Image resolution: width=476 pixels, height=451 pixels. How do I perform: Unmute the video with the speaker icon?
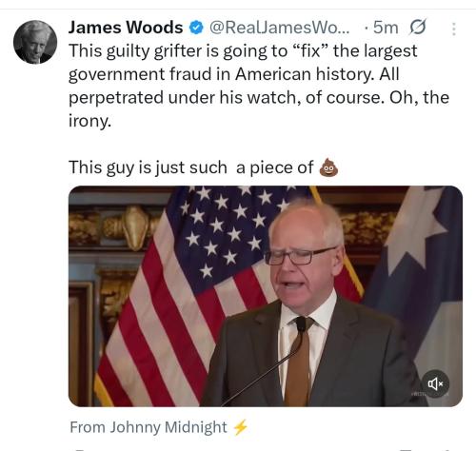435,383
